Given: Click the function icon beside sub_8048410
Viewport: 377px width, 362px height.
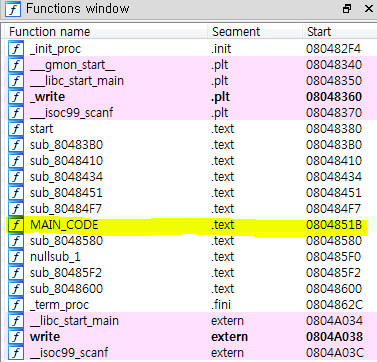Looking at the screenshot, I should 16,161.
